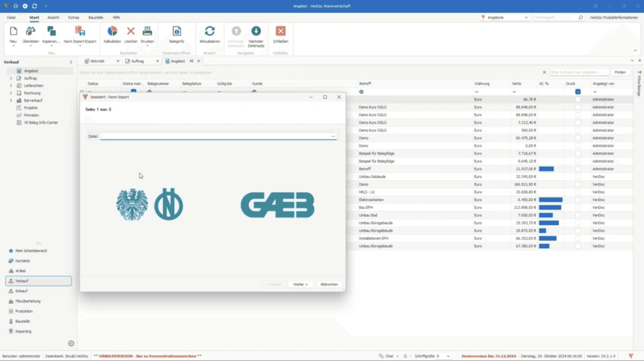Open settings gear in navigation sidebar
The image size is (644, 361).
coord(71,343)
